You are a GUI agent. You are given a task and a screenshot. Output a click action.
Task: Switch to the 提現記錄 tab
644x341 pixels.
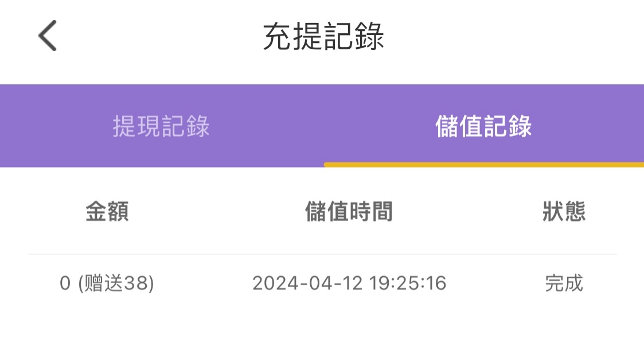[x=161, y=126]
